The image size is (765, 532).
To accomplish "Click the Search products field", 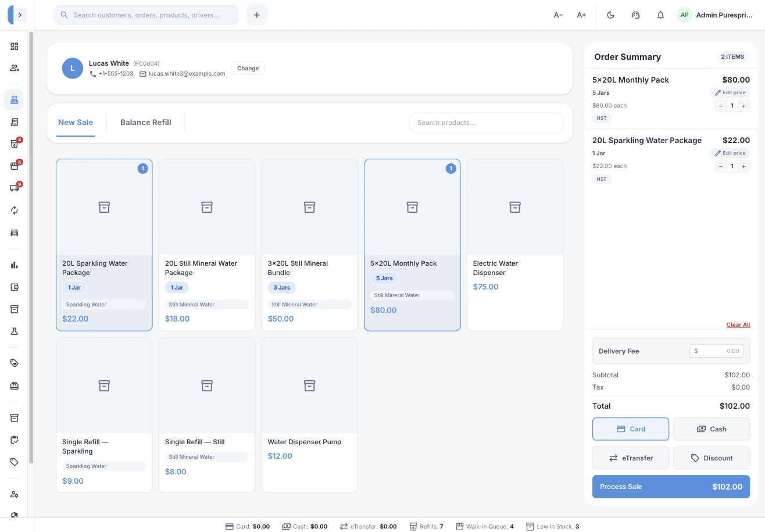I will 486,123.
